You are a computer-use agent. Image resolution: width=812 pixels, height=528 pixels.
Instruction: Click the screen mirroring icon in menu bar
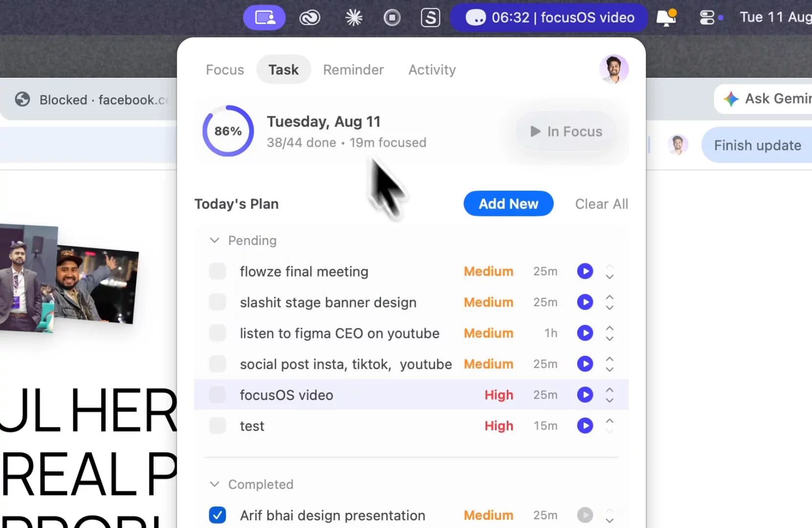264,18
